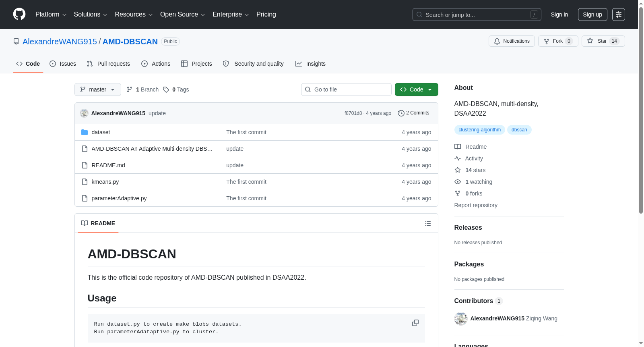The width and height of the screenshot is (644, 347).
Task: Click the Readme book icon in About
Action: 458,147
